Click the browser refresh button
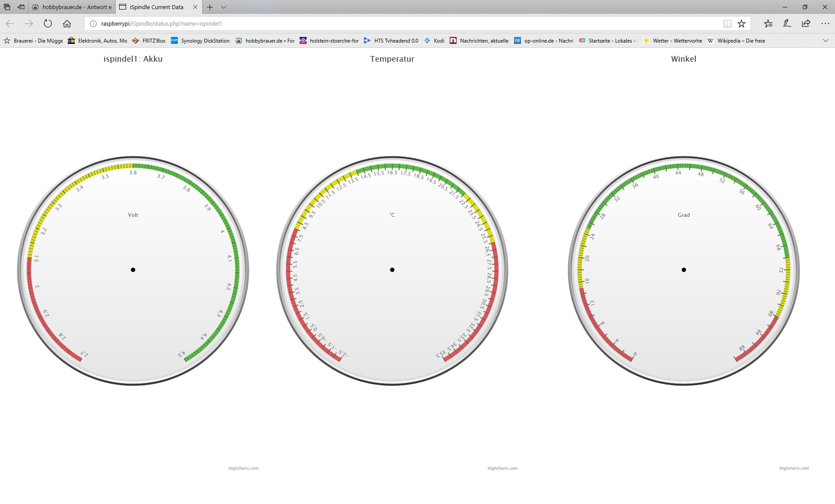 48,23
